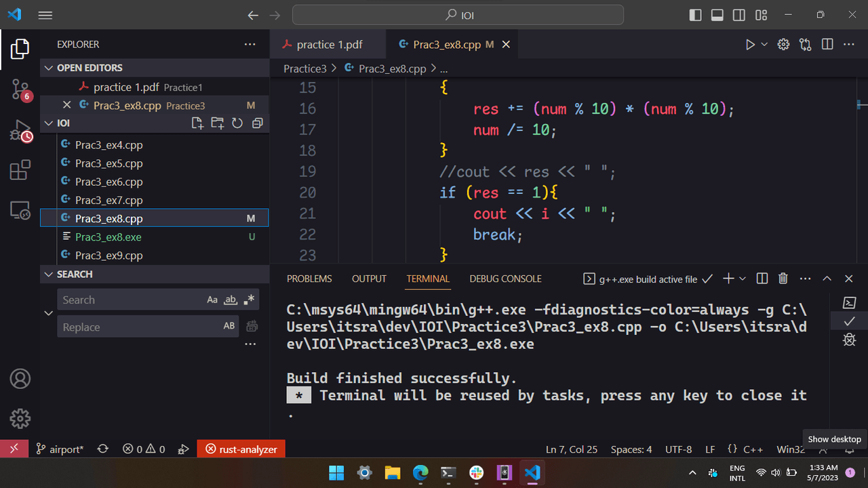Open the Remote Explorer view
868x488 pixels.
click(x=20, y=211)
